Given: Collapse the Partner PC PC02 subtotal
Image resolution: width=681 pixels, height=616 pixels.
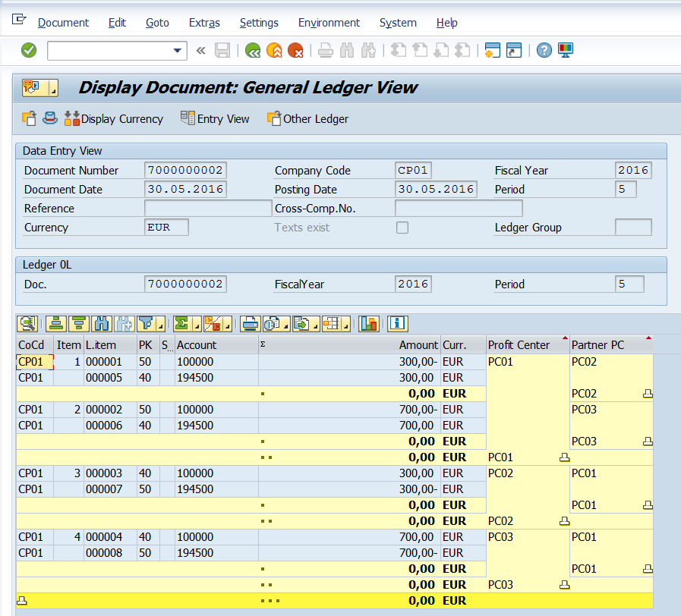Looking at the screenshot, I should pos(648,394).
